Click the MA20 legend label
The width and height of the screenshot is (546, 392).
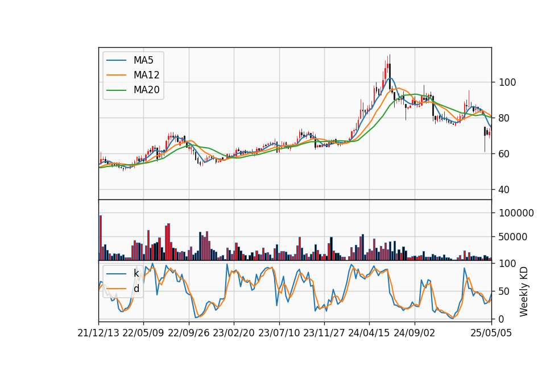pos(146,90)
